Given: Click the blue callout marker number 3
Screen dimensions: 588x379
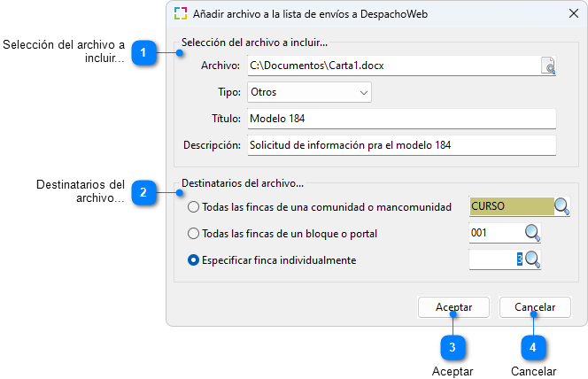Looking at the screenshot, I should pos(453,347).
